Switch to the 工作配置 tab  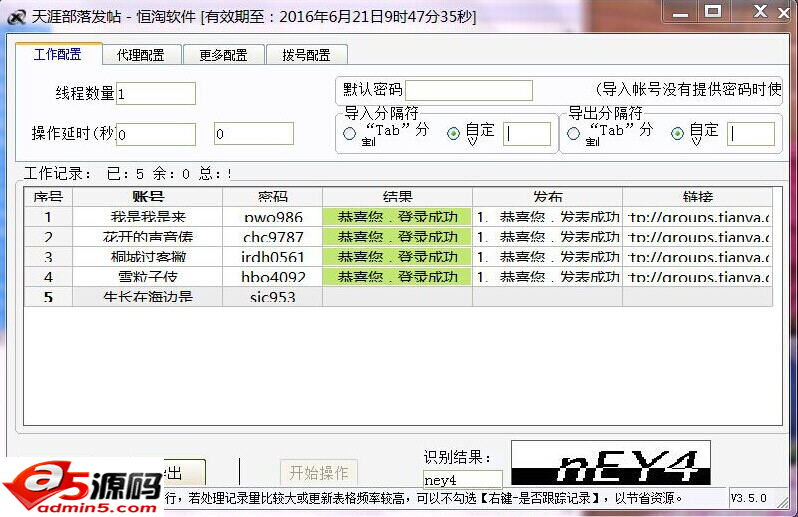[x=59, y=54]
